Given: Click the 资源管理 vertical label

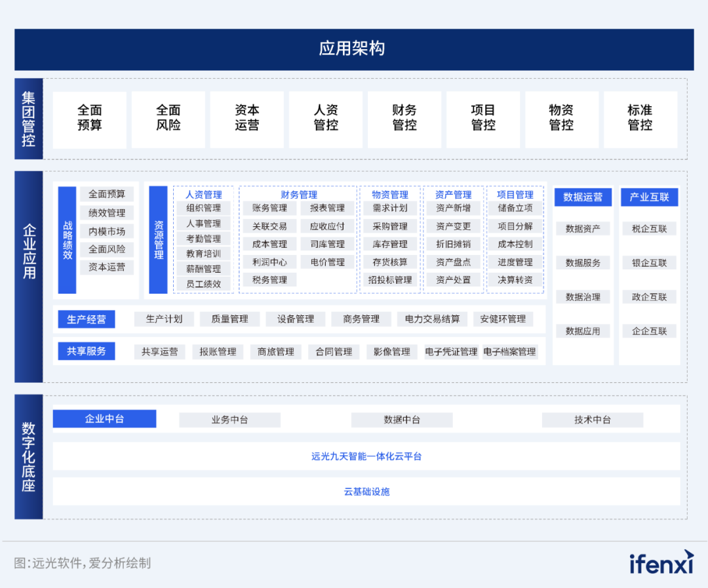Looking at the screenshot, I should (157, 239).
